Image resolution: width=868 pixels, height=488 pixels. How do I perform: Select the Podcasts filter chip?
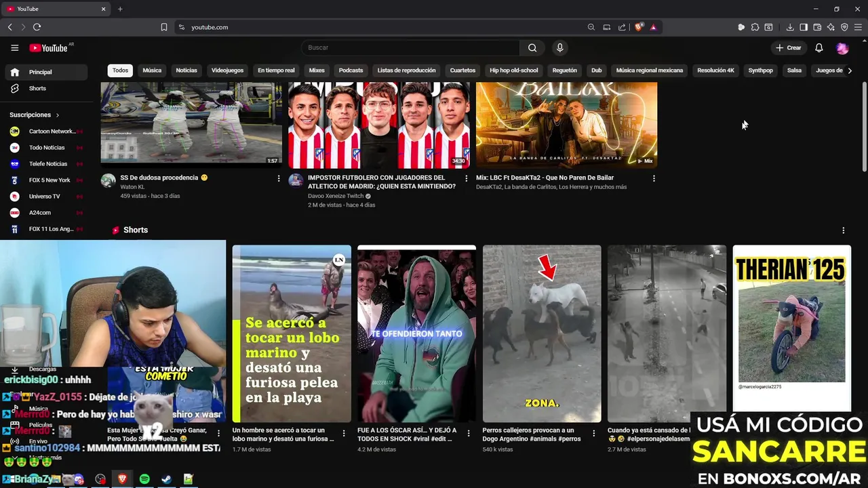coord(351,70)
